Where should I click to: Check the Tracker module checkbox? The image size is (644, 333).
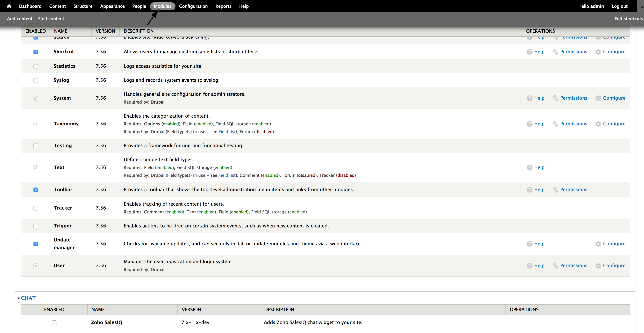coord(36,208)
